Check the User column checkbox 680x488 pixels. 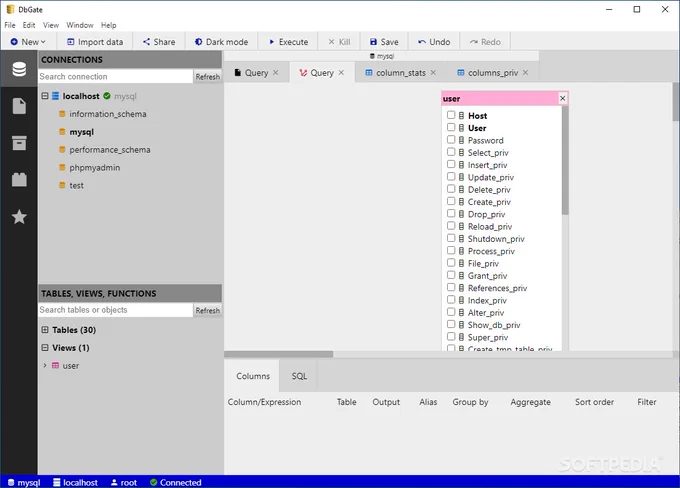451,127
